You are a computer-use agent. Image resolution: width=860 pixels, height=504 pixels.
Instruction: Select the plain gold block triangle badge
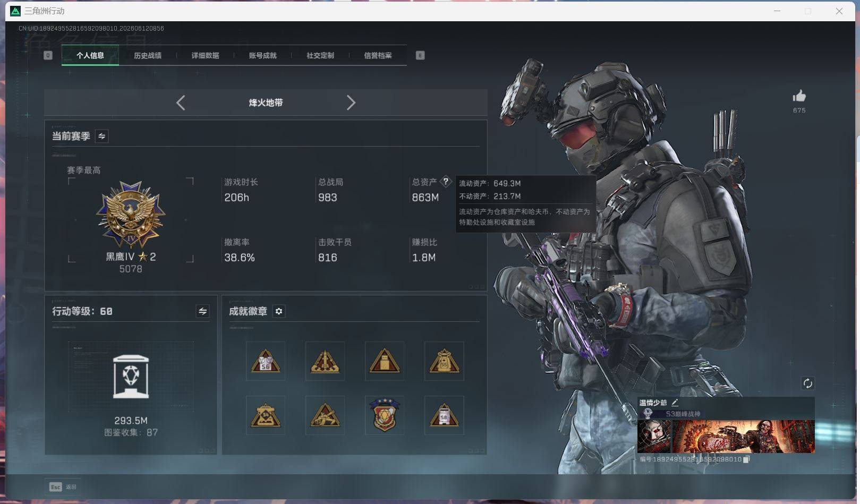(x=385, y=361)
